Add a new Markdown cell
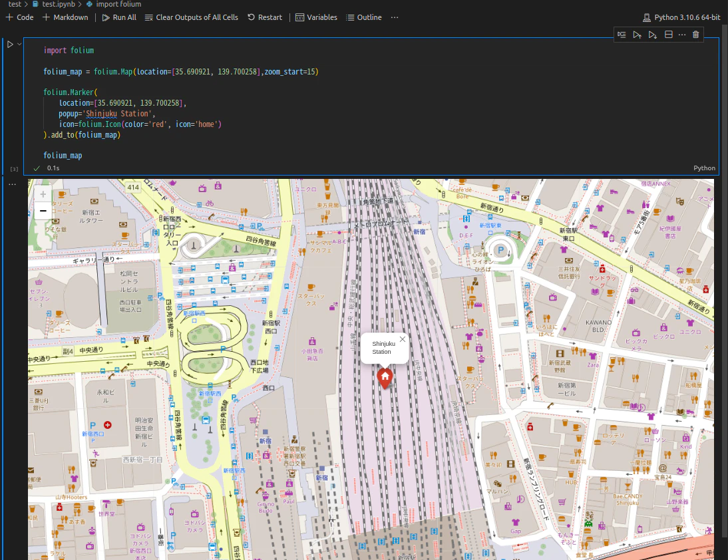 pos(65,17)
